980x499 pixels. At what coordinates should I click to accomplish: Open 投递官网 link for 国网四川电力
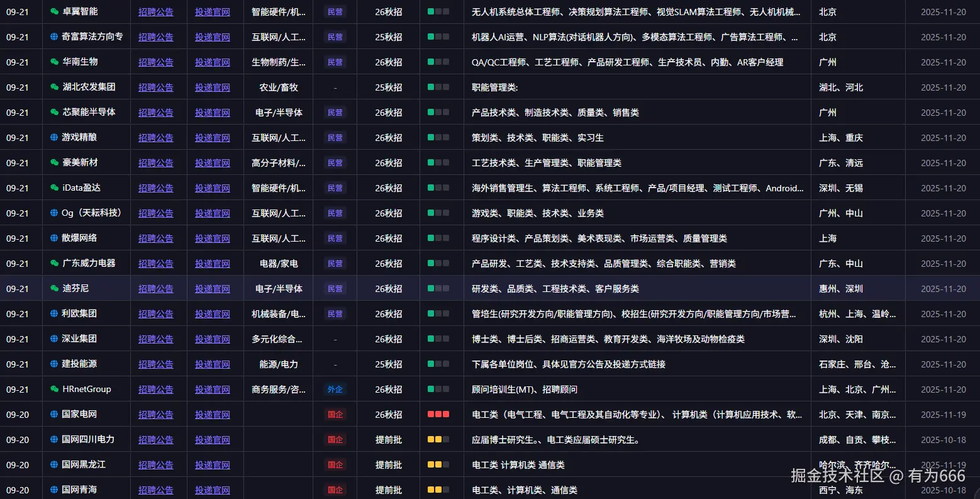point(213,440)
